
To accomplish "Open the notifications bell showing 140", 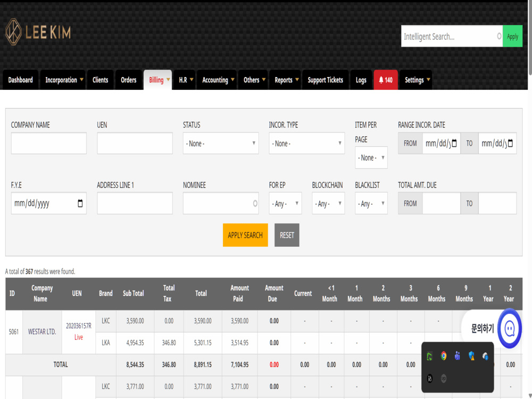I will coord(385,80).
